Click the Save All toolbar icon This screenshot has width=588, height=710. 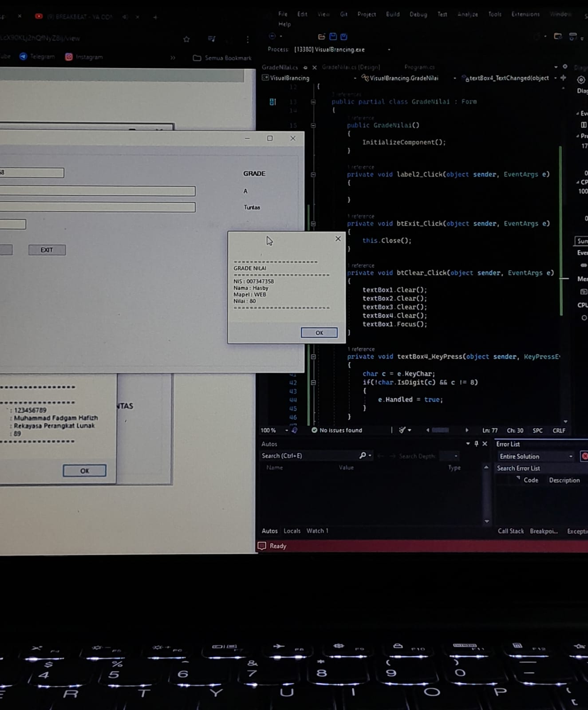click(343, 37)
